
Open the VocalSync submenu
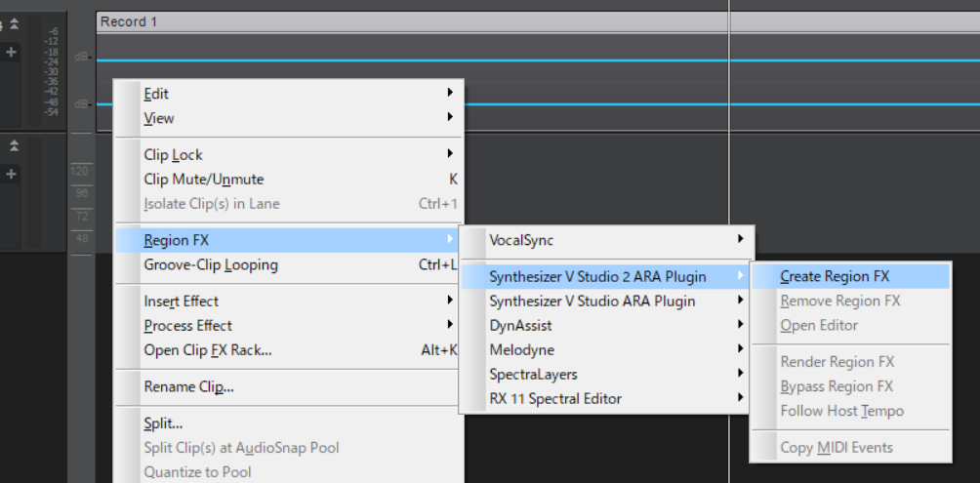[605, 240]
